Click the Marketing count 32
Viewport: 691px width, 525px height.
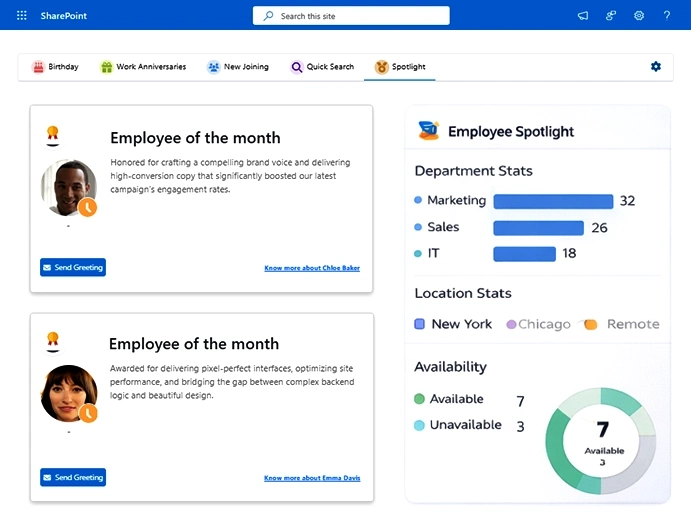(x=628, y=201)
